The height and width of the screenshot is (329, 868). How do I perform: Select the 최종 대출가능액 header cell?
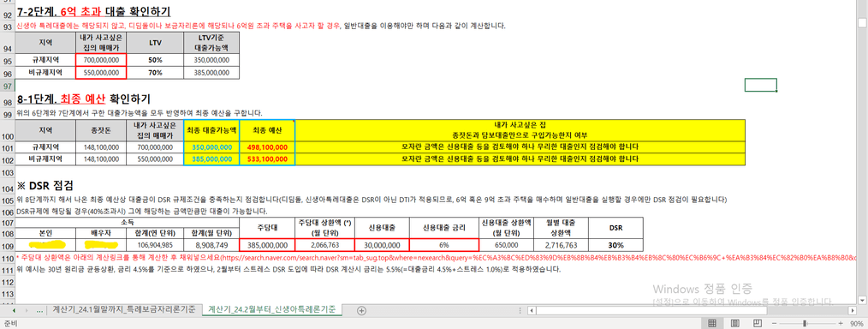pyautogui.click(x=211, y=130)
